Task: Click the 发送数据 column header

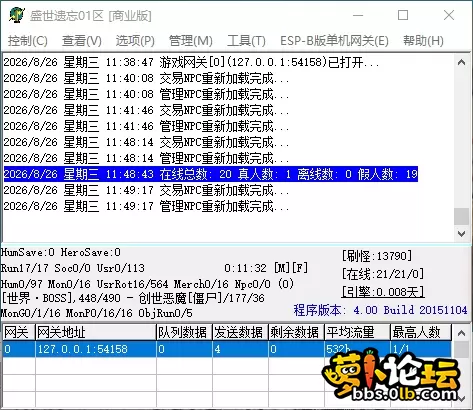Action: click(x=240, y=333)
